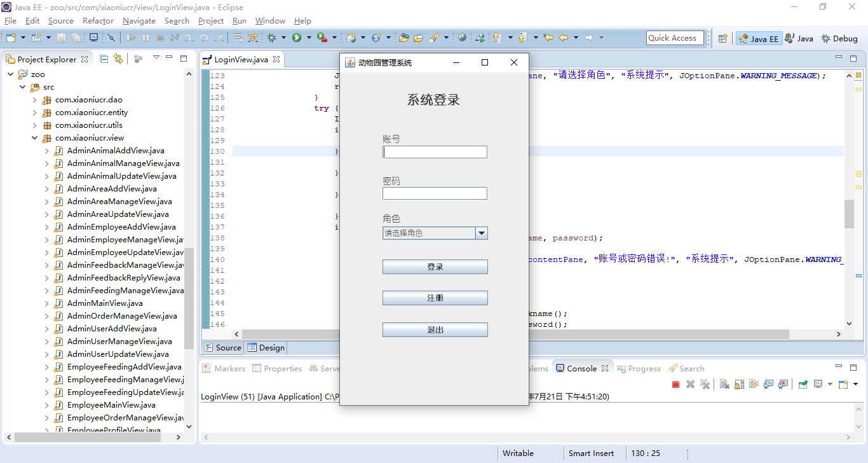Switch to the Debug perspective
Image resolution: width=868 pixels, height=463 pixels.
point(839,38)
